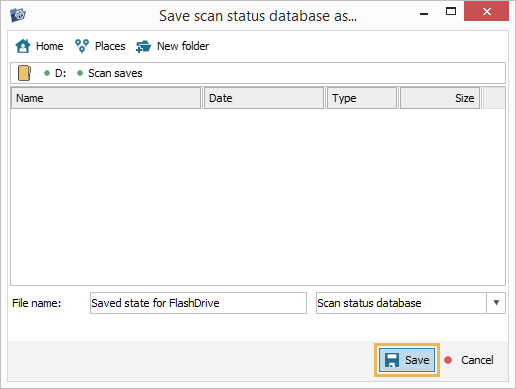Screen dimensions: 516x389
Task: Navigate to the D: drive breadcrumb
Action: [60, 73]
